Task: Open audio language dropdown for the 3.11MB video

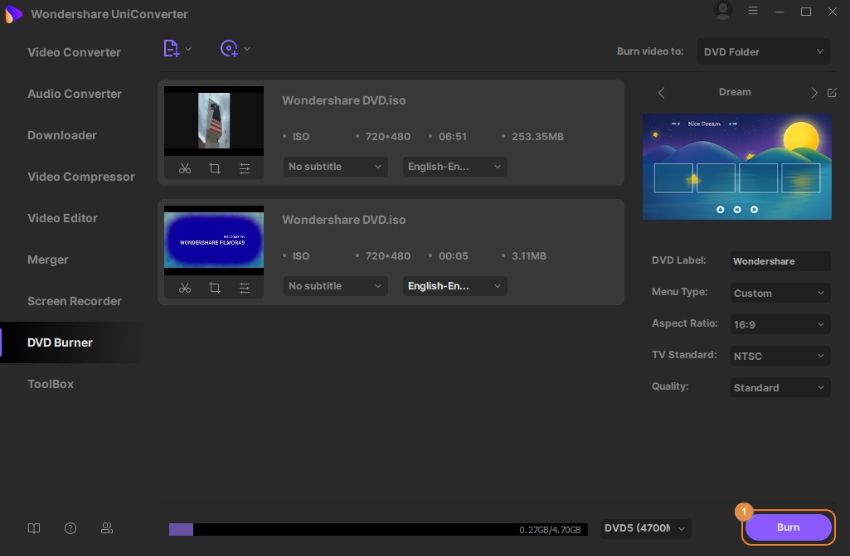Action: coord(454,286)
